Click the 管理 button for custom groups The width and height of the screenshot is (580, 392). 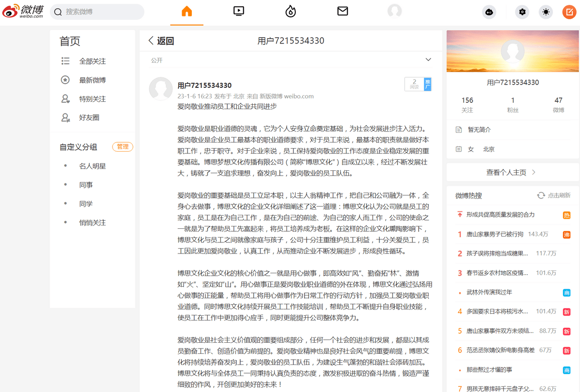point(122,147)
